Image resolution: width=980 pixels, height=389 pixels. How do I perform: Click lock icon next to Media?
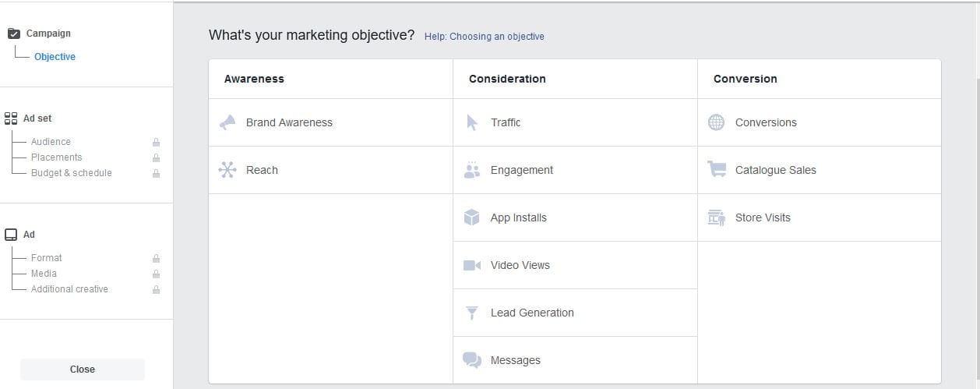click(157, 274)
